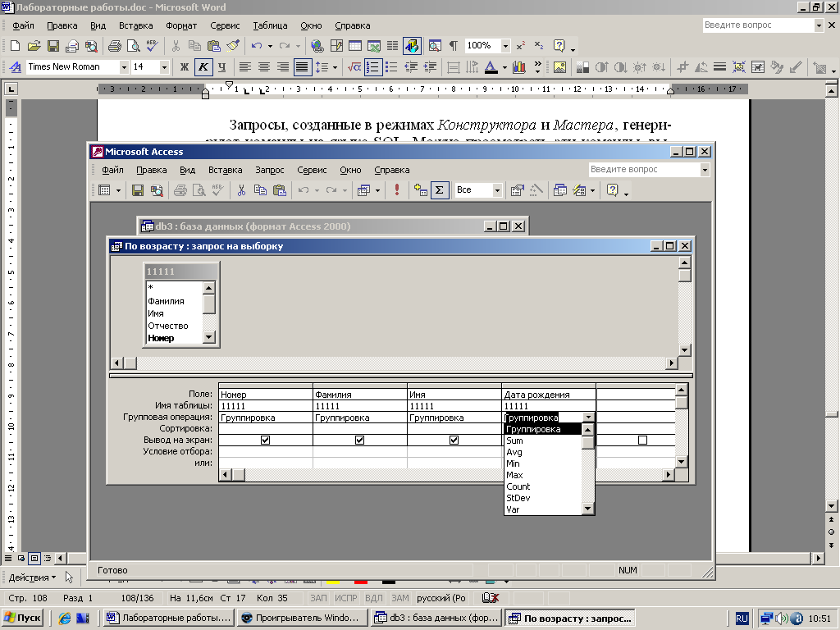Screen dimensions: 840x630
Task: Toggle Underline Ч button in Word
Action: pos(221,67)
